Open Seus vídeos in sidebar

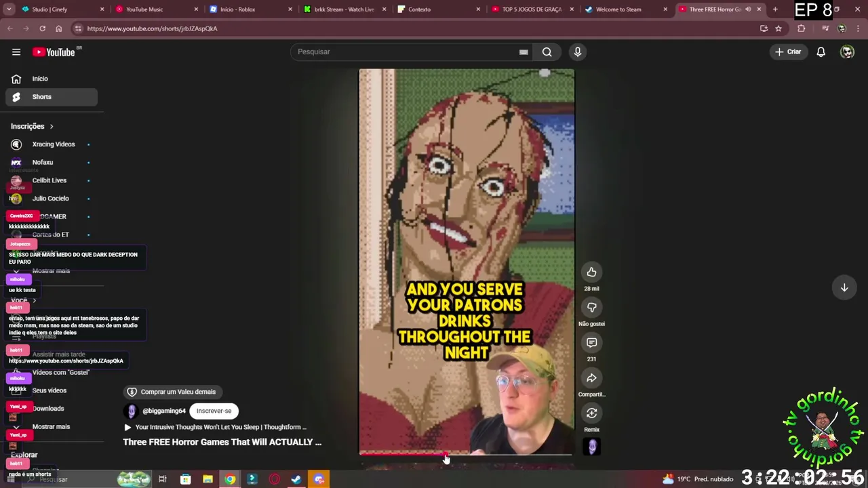[51, 390]
